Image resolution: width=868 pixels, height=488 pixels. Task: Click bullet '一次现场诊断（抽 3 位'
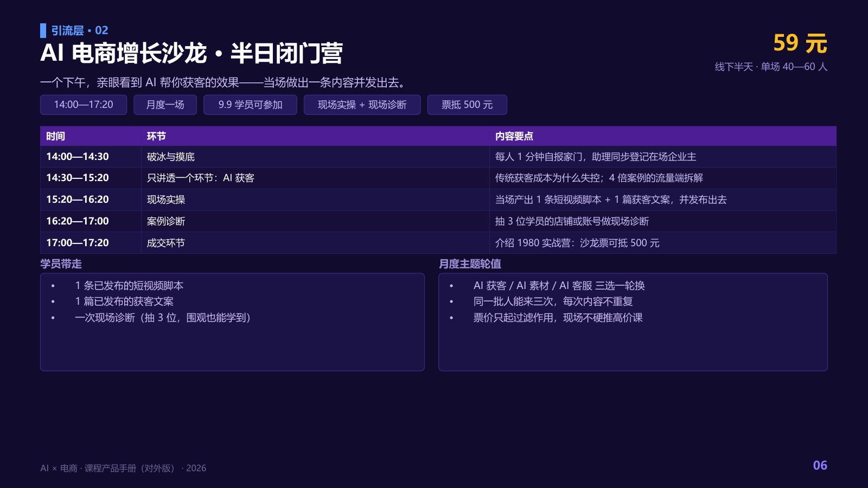click(163, 318)
